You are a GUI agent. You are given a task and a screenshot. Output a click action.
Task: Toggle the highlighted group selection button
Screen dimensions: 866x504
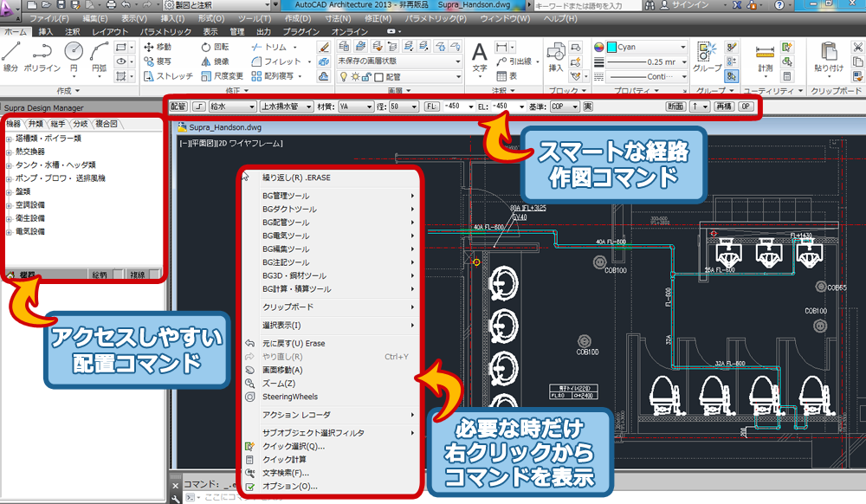pyautogui.click(x=731, y=75)
